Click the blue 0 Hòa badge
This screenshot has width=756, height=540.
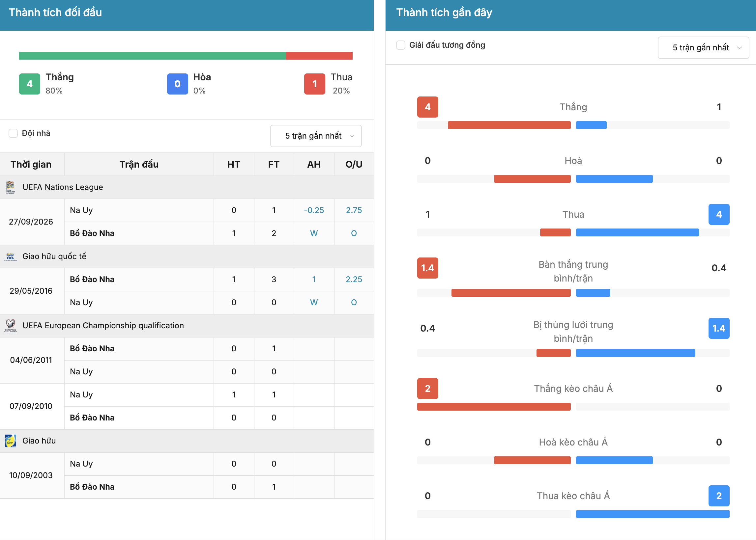click(x=177, y=84)
